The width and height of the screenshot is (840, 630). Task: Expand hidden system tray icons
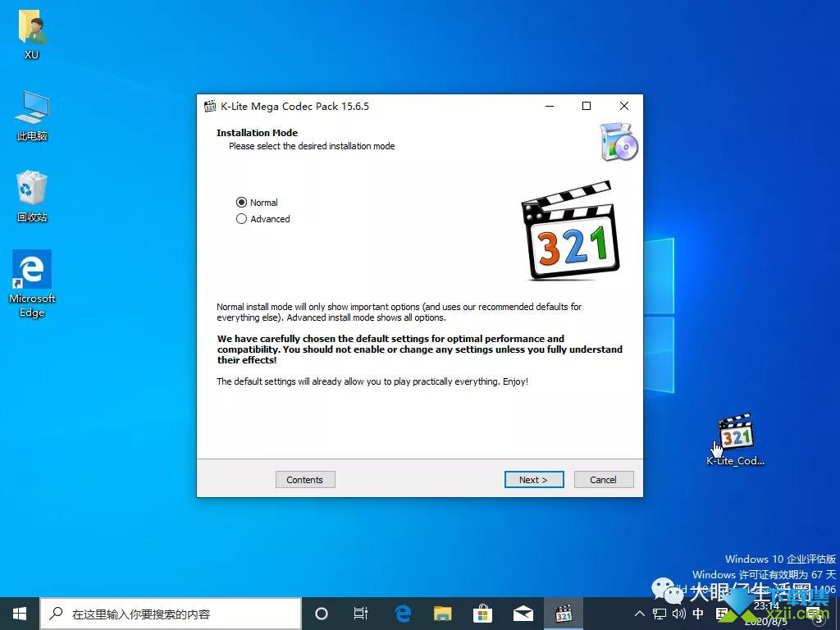(640, 614)
